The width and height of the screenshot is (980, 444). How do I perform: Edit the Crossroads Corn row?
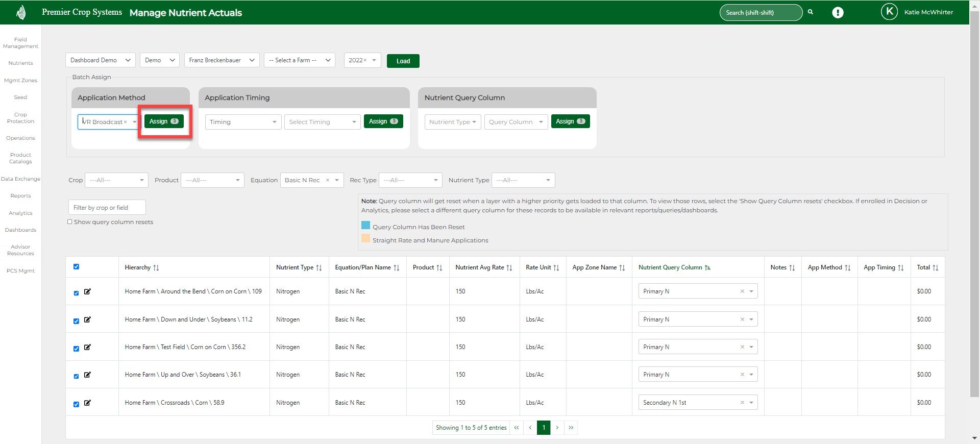pyautogui.click(x=87, y=403)
